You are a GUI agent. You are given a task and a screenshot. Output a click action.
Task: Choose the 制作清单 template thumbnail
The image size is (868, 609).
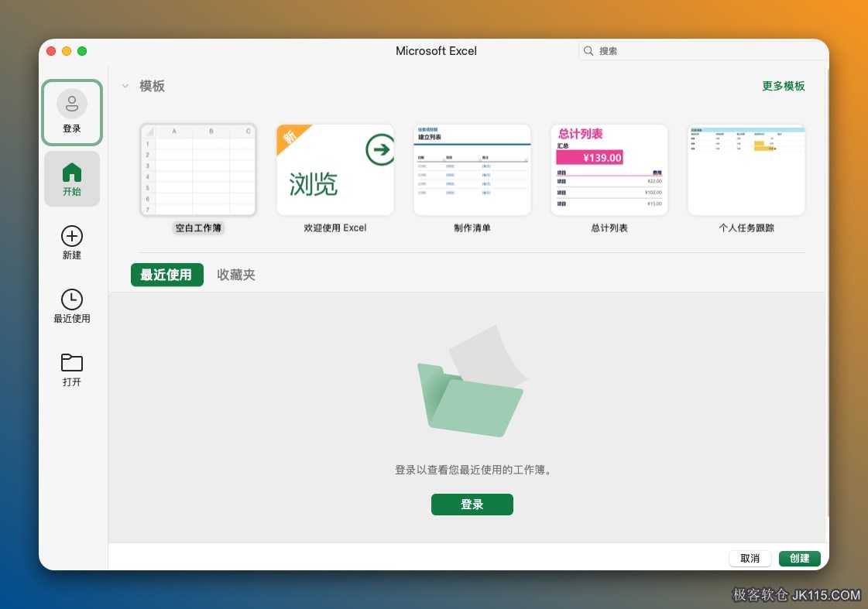point(472,169)
